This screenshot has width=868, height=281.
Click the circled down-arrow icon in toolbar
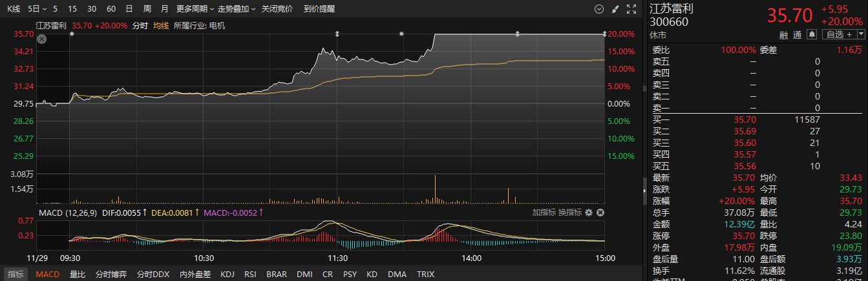coord(598,9)
